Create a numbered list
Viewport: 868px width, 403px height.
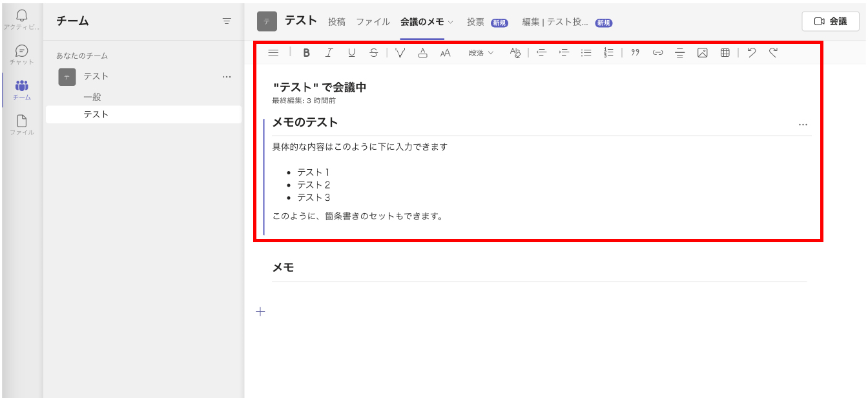[608, 53]
